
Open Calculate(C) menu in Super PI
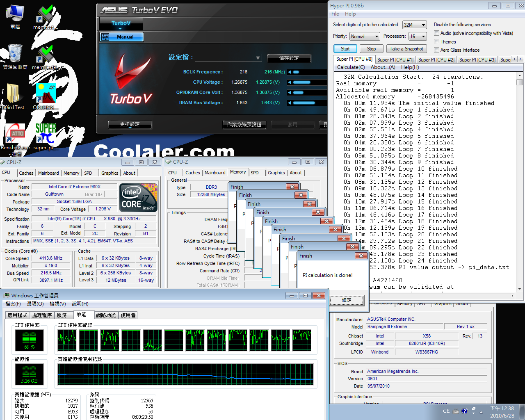[351, 67]
